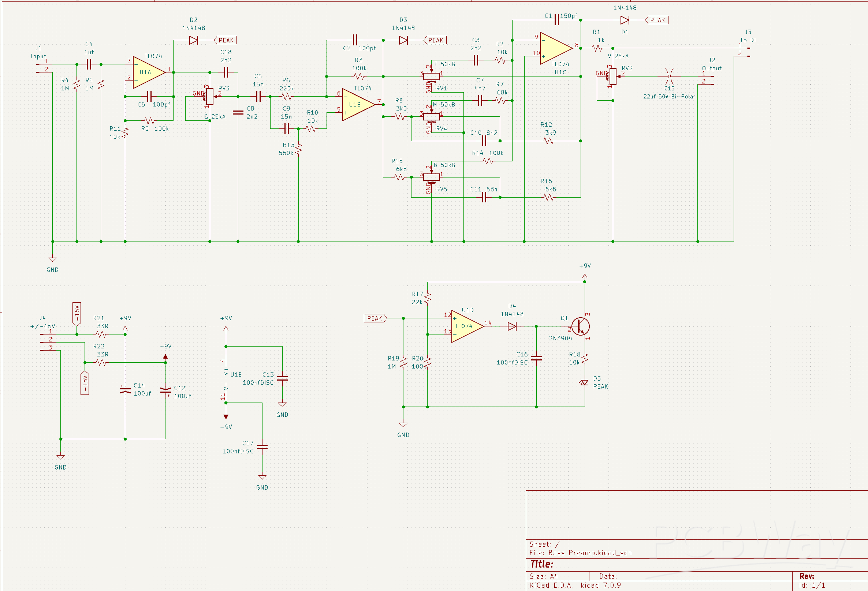Click the 'G 25kA' gain pot value
Viewport: 868px width, 591px height.
215,116
